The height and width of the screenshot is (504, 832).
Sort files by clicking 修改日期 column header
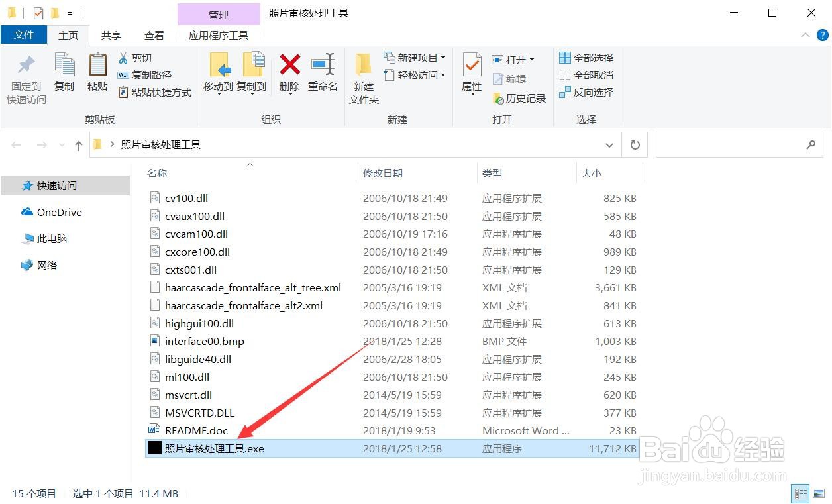pyautogui.click(x=383, y=173)
